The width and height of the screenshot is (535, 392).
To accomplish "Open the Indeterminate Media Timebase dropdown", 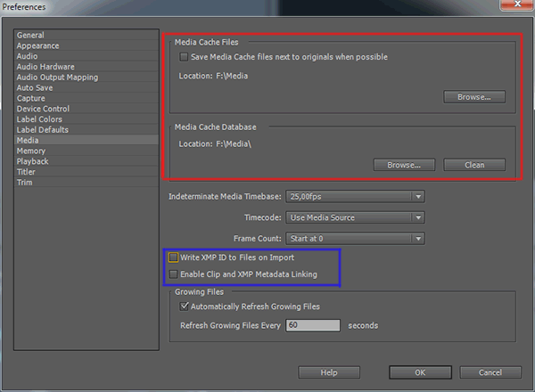I will (355, 196).
